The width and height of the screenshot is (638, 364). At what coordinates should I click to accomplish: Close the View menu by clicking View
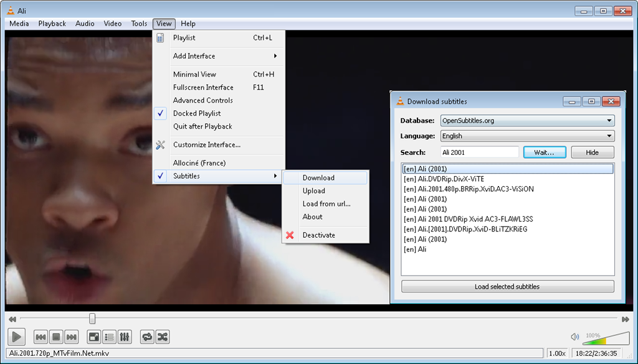tap(164, 24)
